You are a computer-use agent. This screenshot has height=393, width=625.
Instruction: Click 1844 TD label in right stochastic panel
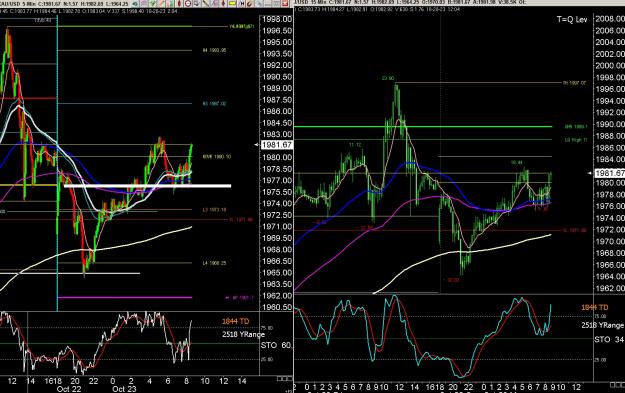click(595, 307)
